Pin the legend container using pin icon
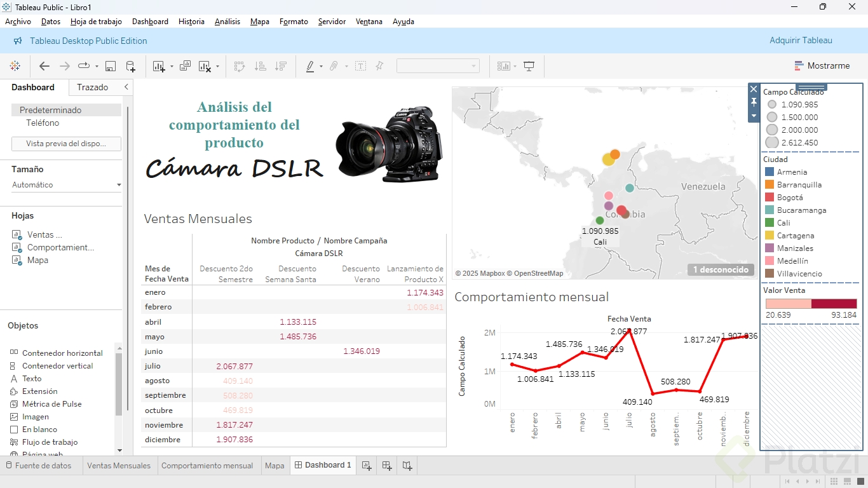868x488 pixels. coord(754,102)
